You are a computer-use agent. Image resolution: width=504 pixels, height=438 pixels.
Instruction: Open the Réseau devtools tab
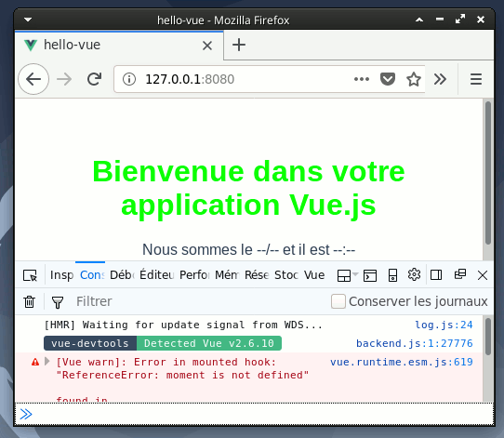tap(257, 275)
